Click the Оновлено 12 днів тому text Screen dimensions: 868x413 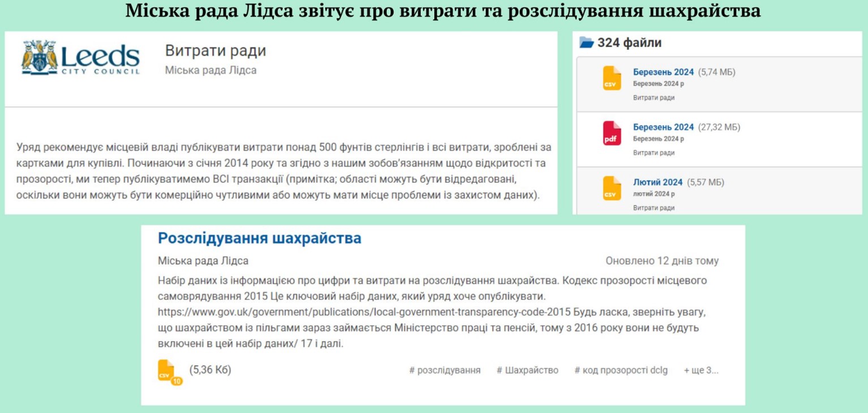point(662,261)
